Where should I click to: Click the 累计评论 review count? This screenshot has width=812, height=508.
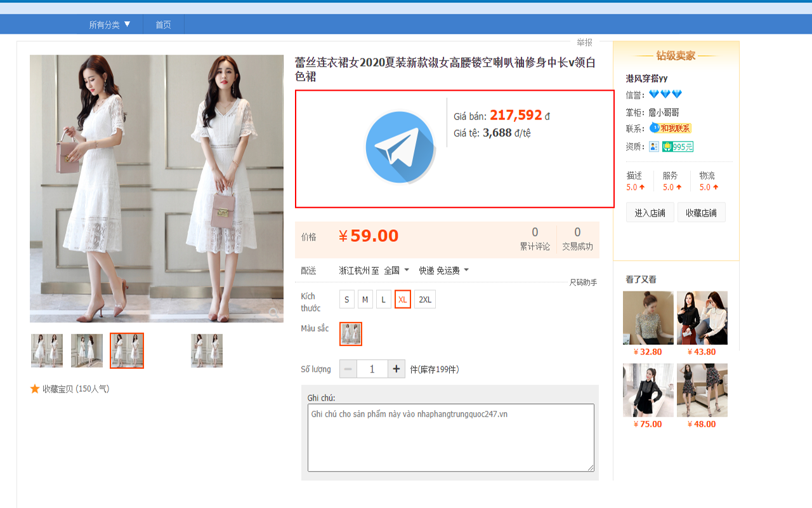(535, 239)
